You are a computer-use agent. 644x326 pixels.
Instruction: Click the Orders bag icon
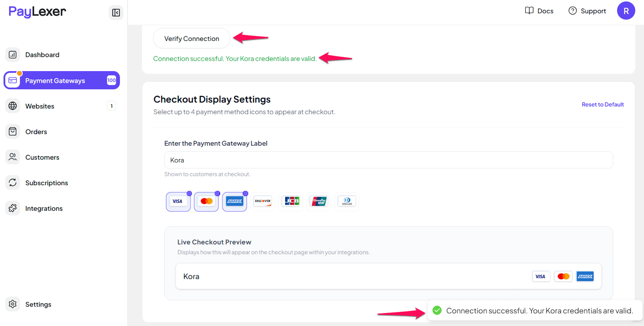click(x=13, y=132)
